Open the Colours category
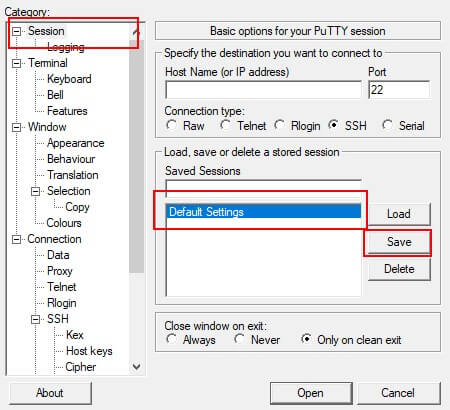Image resolution: width=450 pixels, height=410 pixels. point(64,223)
